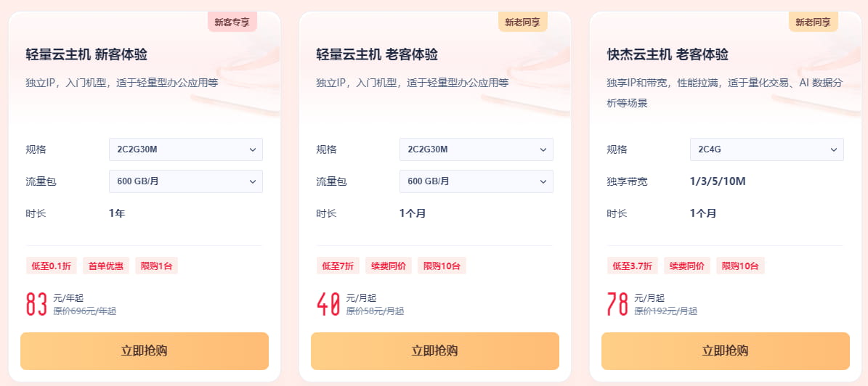This screenshot has height=386, width=868.
Task: Click the 轻量云主机 新客体验 title
Action: coord(86,54)
